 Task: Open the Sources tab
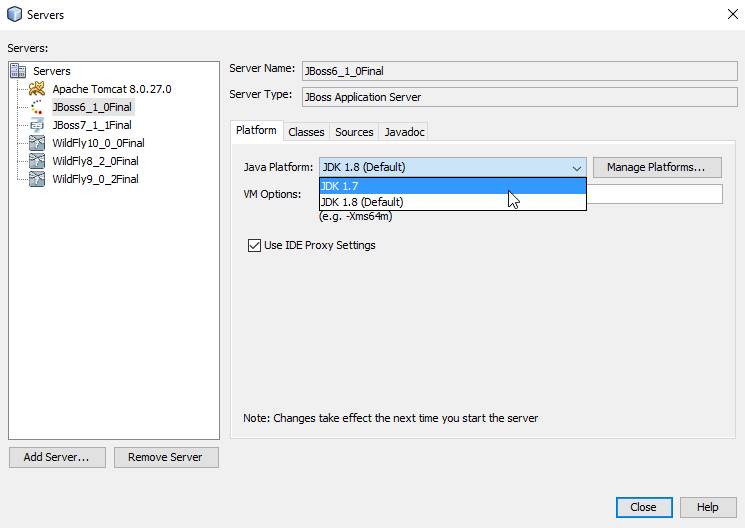pyautogui.click(x=354, y=132)
